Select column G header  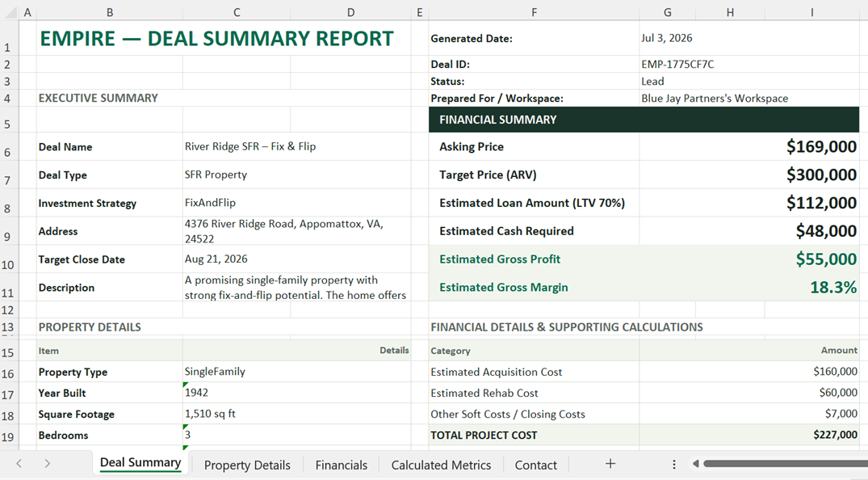pos(667,12)
